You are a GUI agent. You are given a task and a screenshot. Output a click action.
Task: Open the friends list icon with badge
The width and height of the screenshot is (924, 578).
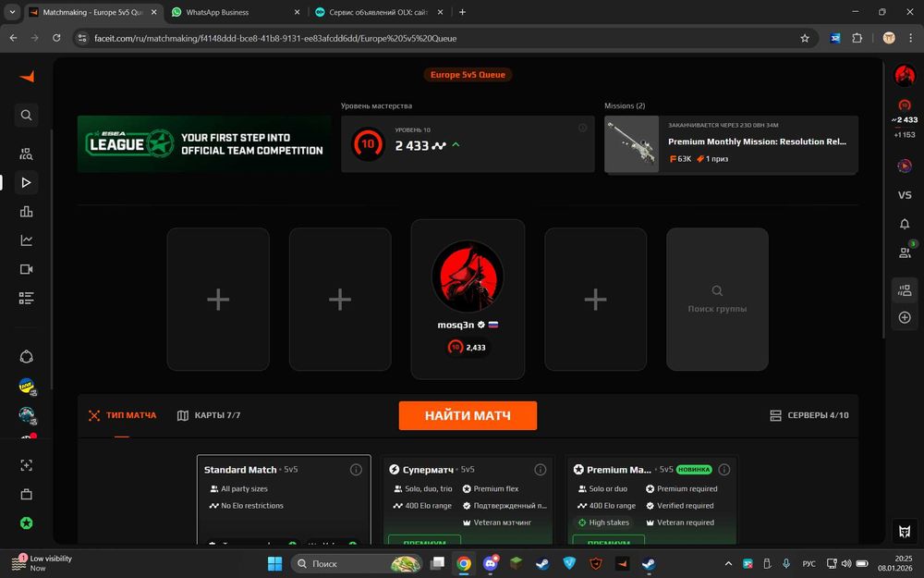coord(905,253)
